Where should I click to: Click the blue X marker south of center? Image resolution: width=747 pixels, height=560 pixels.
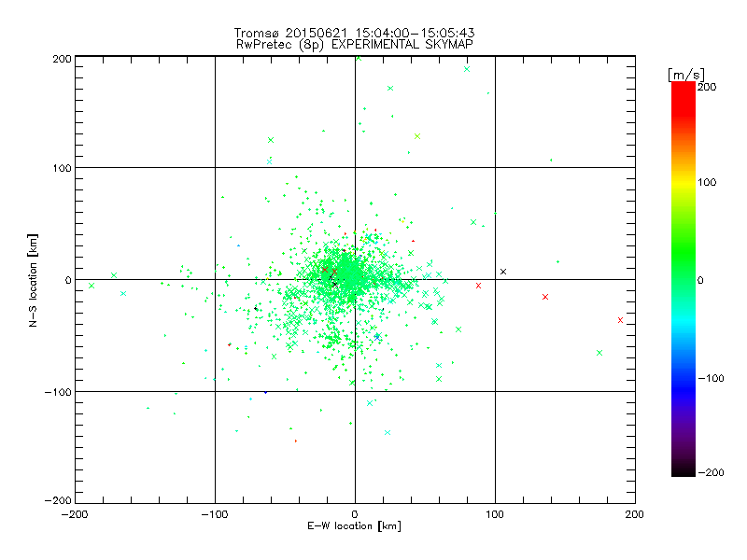pos(377,337)
